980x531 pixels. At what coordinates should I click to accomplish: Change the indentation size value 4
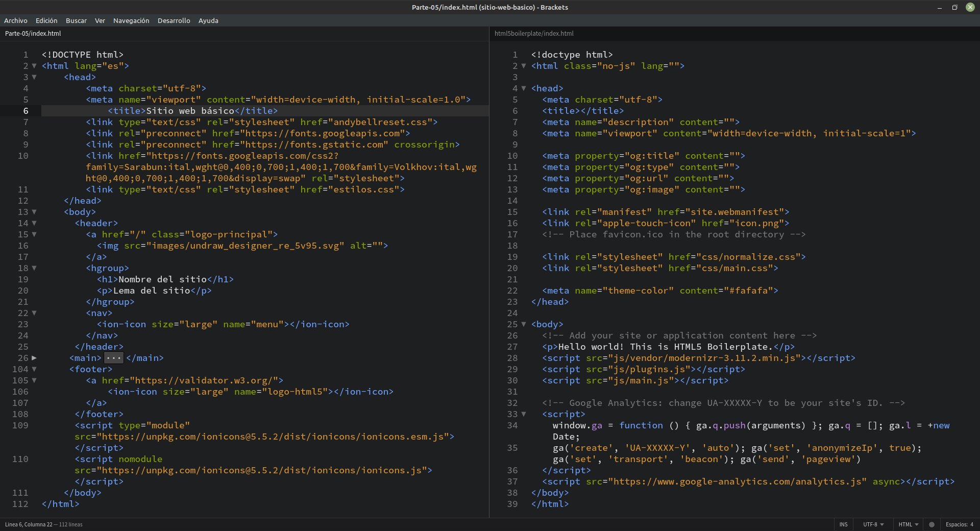(x=972, y=524)
